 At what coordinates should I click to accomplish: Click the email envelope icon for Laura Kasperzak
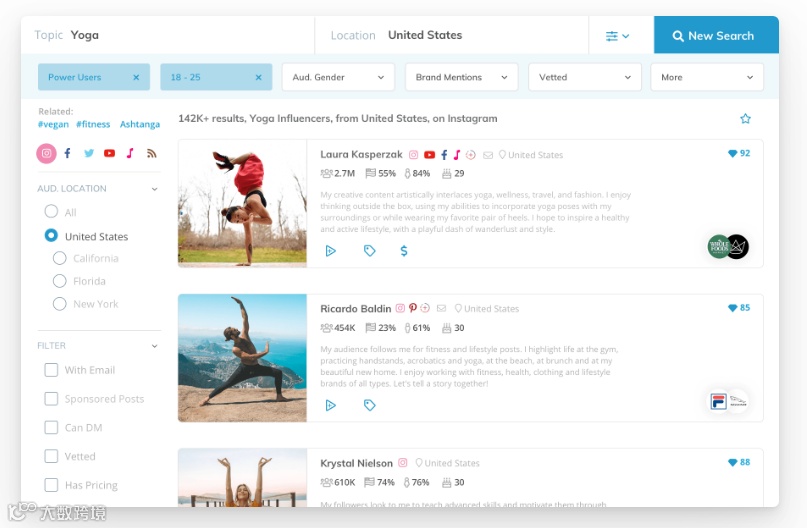click(488, 155)
